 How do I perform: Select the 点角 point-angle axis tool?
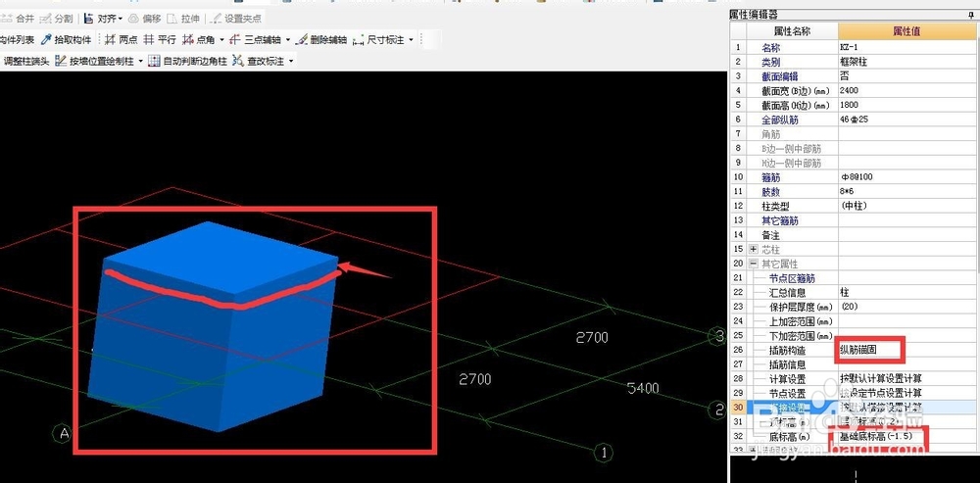tap(199, 40)
